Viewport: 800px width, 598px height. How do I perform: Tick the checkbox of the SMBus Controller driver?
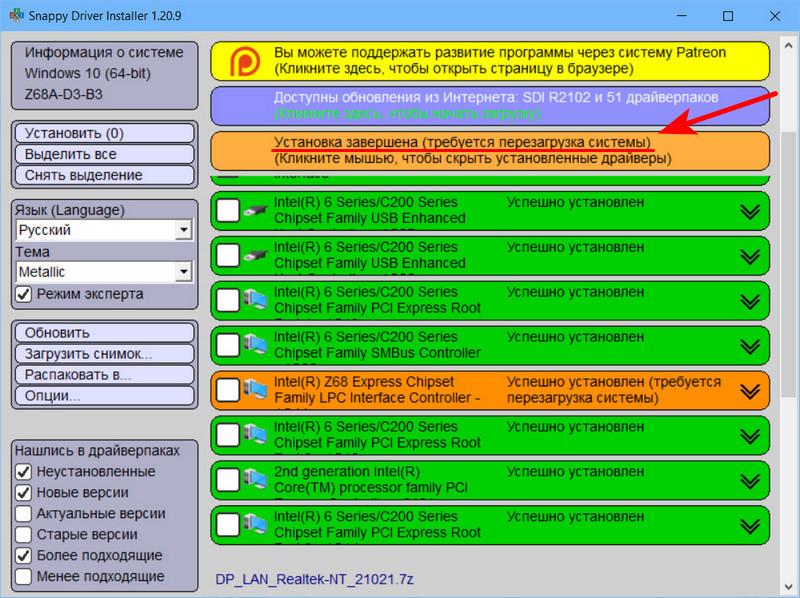pos(228,345)
